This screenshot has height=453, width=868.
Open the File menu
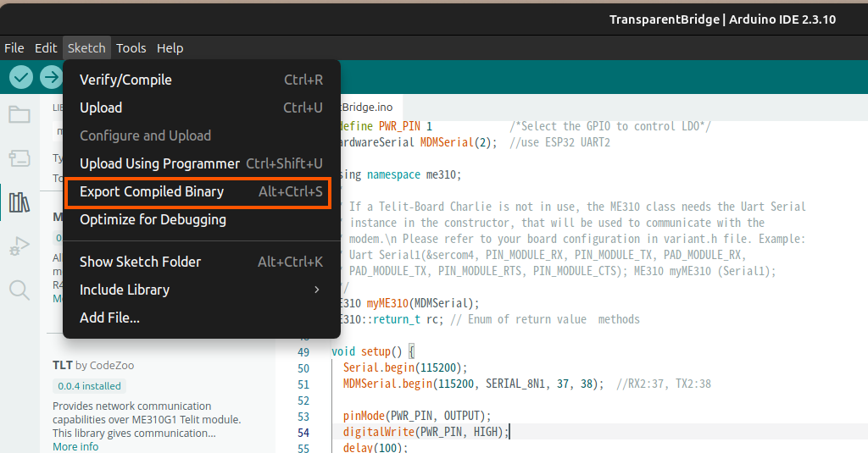click(14, 48)
